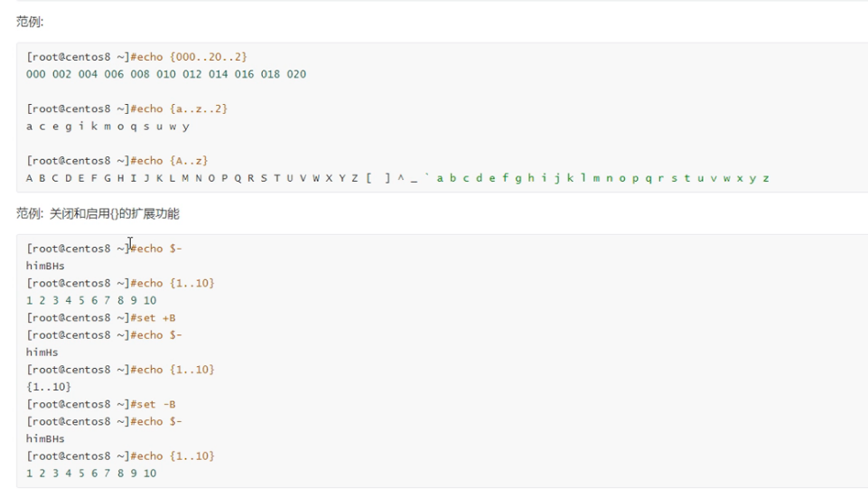Click the uppercase A B C D output

(191, 178)
